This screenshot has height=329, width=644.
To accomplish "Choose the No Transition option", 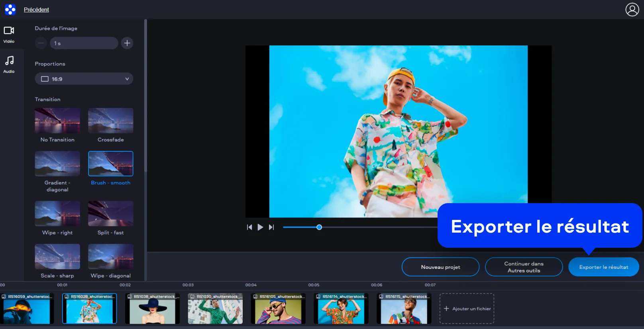I will click(57, 121).
